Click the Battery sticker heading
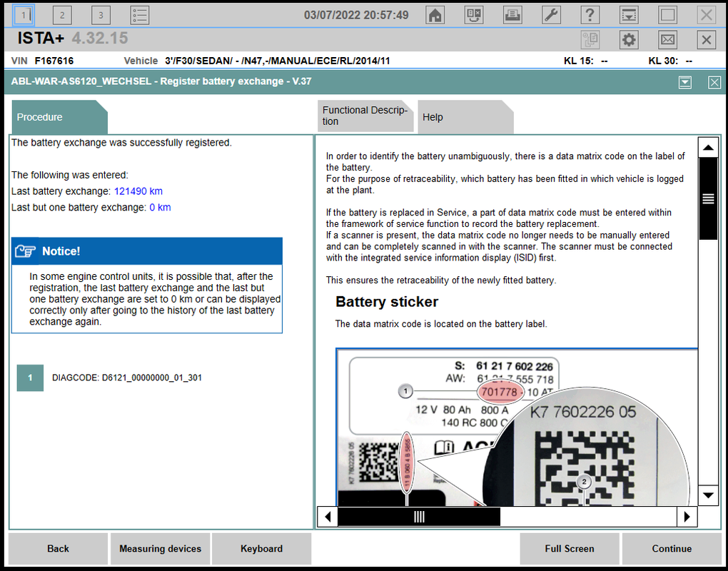 click(x=387, y=302)
